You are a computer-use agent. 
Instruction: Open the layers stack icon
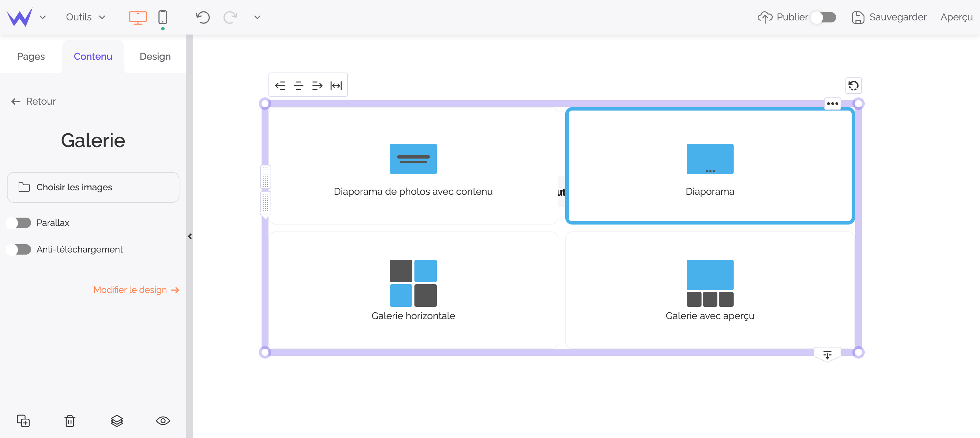tap(117, 421)
